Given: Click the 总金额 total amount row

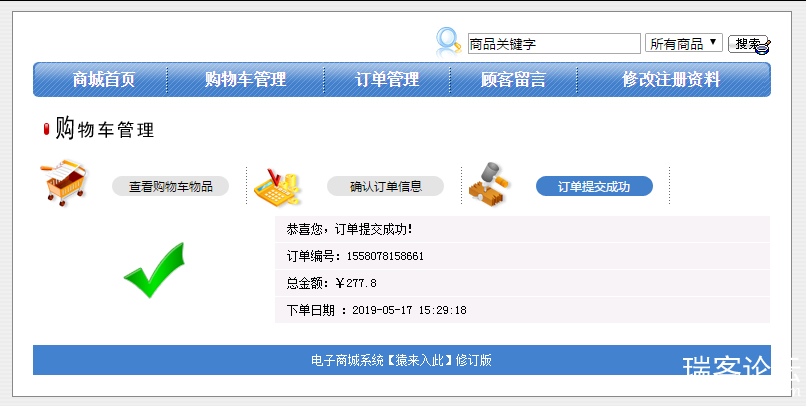Looking at the screenshot, I should tap(521, 283).
